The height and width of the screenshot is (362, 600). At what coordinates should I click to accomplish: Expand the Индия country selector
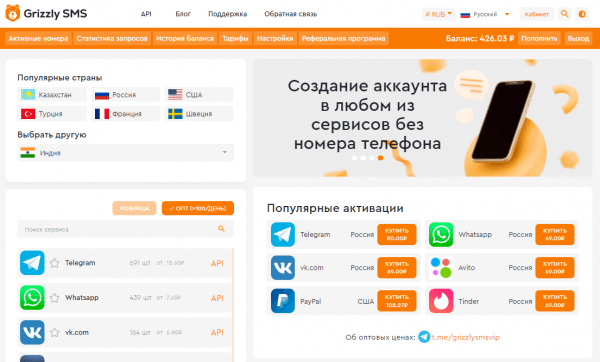pyautogui.click(x=126, y=153)
